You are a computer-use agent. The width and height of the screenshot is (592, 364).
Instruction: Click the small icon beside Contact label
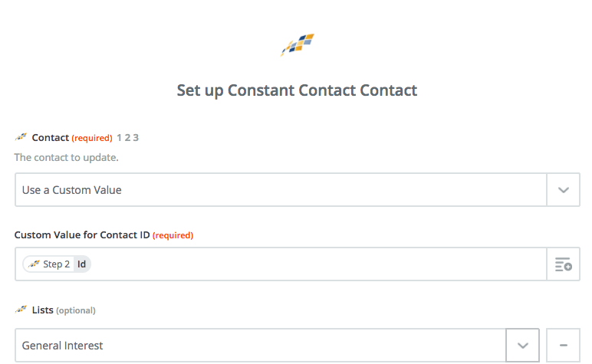(21, 137)
